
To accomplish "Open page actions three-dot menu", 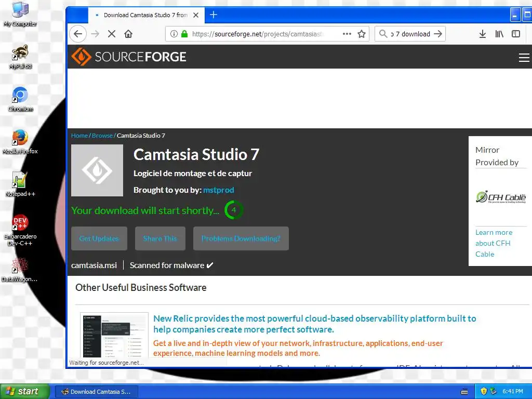I will pos(347,34).
